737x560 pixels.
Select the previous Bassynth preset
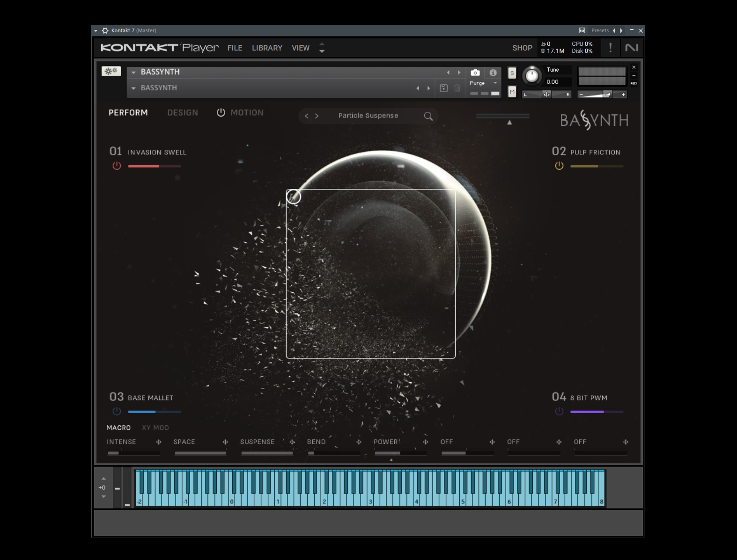point(307,116)
